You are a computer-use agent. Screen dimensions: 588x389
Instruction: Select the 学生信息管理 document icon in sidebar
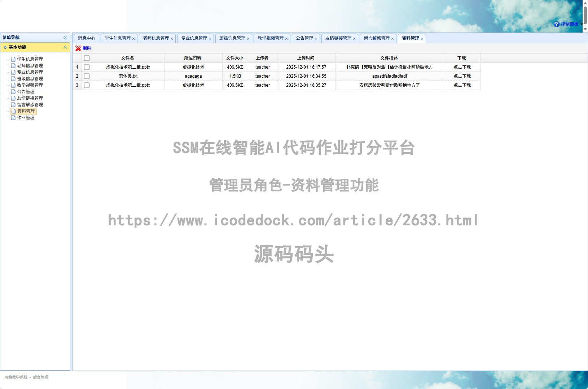[13, 59]
